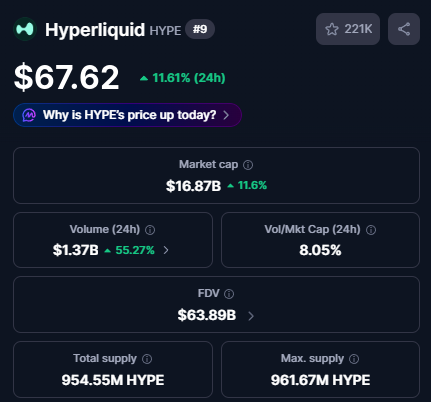Click the $63.89B FDV value
Viewport: 431px width, 402px height.
207,315
